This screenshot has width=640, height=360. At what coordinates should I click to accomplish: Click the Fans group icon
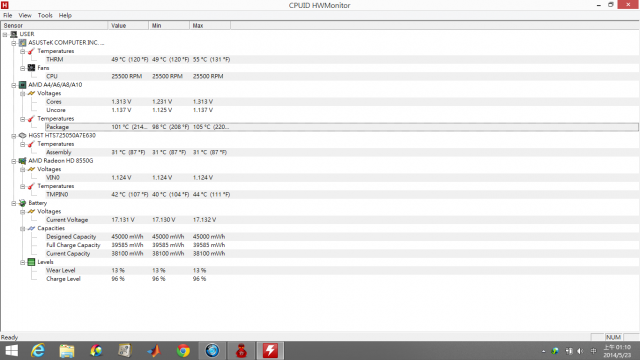click(x=31, y=68)
